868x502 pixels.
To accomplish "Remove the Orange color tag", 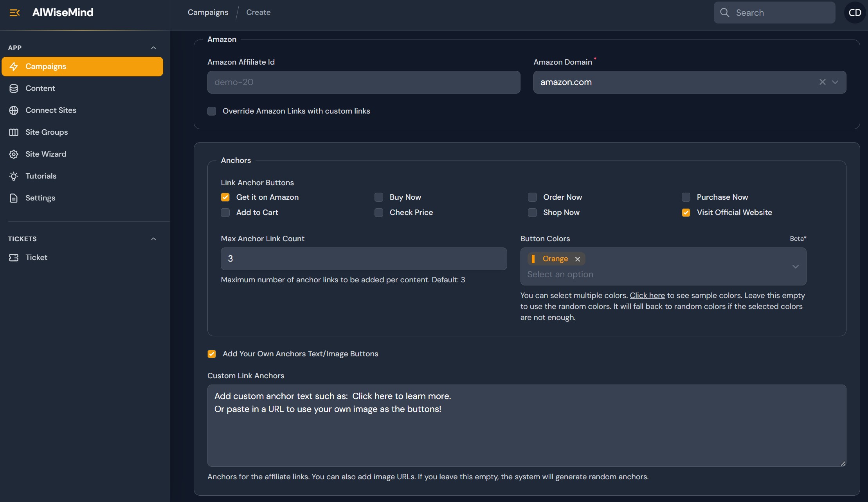I will click(578, 259).
